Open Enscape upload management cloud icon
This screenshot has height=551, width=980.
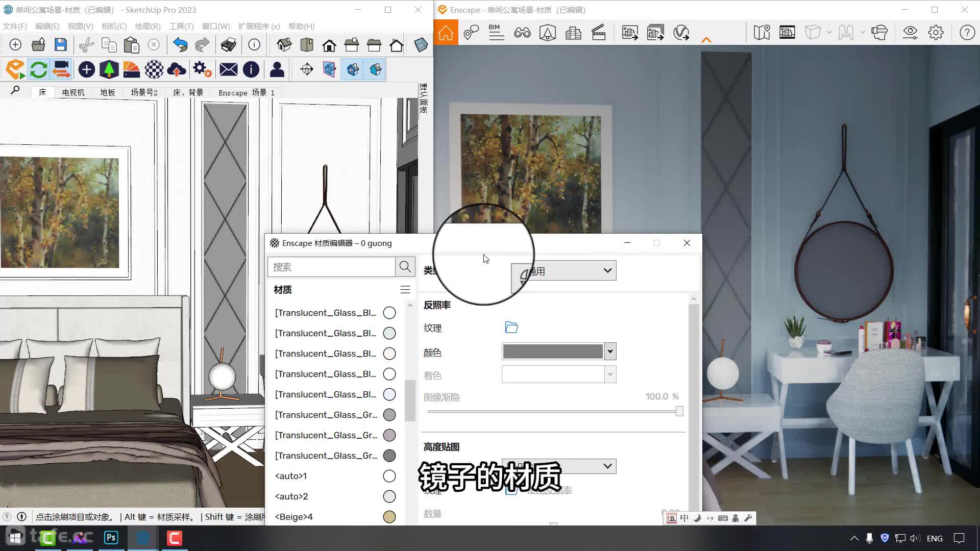click(x=176, y=69)
